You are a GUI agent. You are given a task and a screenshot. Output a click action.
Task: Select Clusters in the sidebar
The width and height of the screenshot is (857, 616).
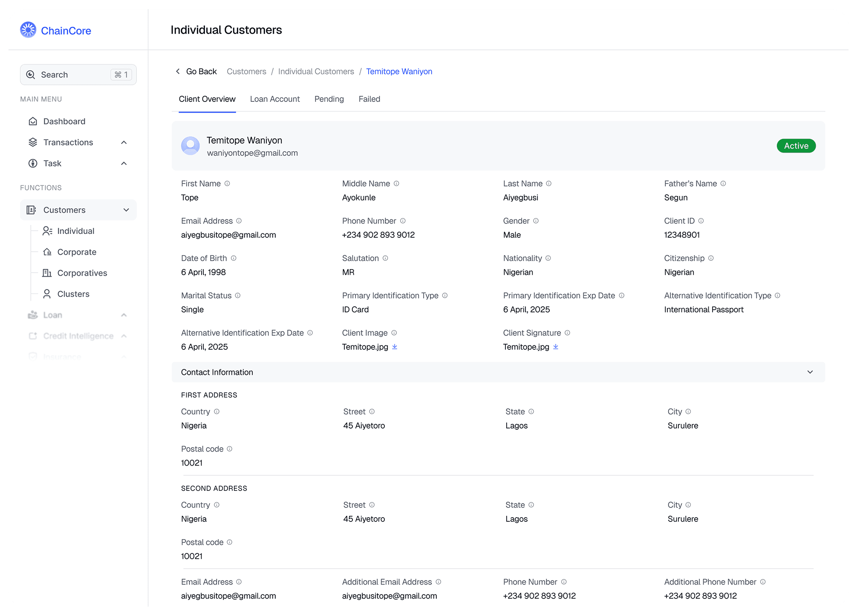point(73,294)
